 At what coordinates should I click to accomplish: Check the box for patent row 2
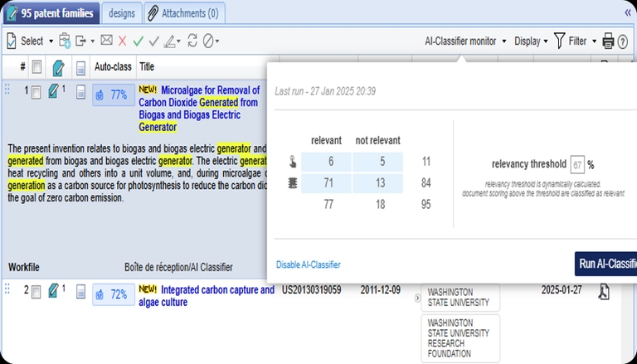point(36,291)
